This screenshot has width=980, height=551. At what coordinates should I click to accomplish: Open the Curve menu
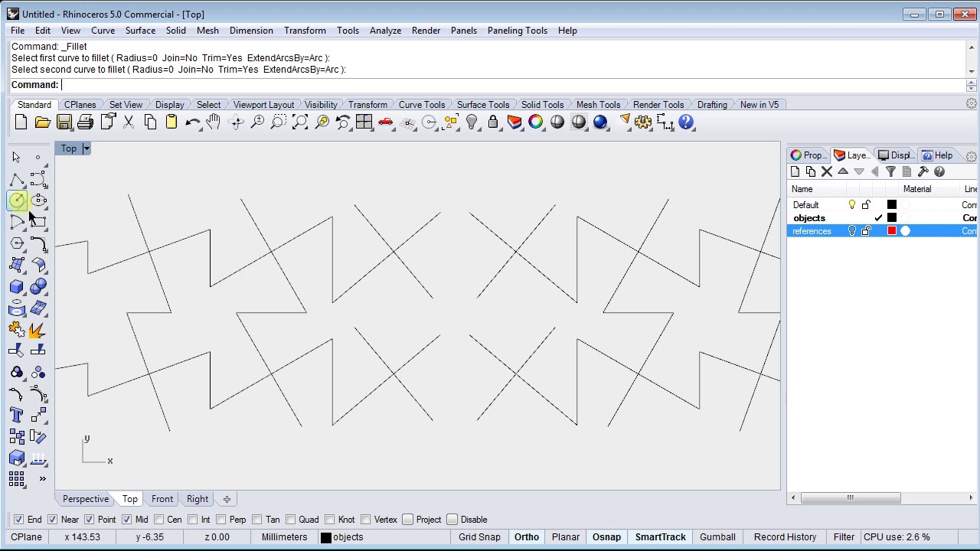[x=103, y=31]
